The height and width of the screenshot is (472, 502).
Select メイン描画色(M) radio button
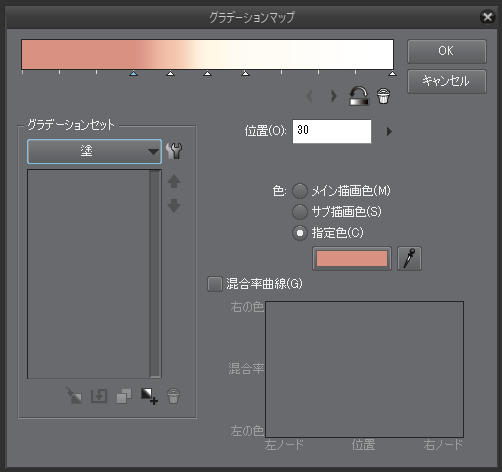coord(300,191)
